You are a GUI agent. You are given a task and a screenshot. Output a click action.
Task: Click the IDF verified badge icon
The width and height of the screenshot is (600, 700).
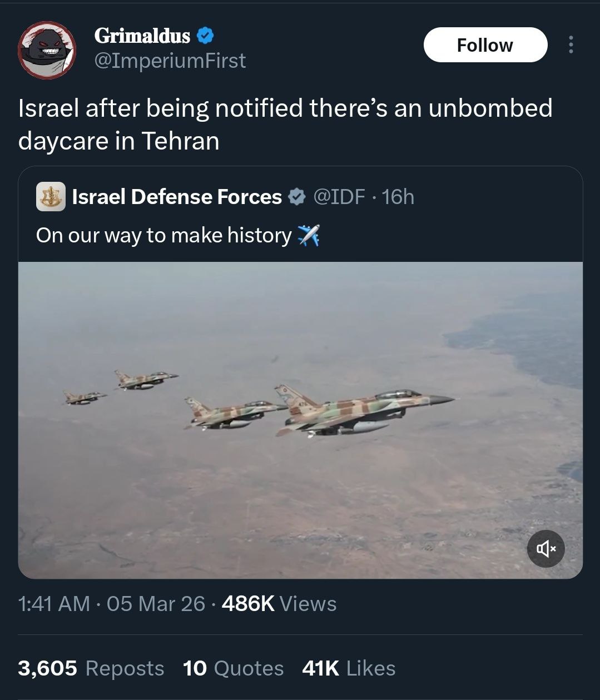point(297,197)
